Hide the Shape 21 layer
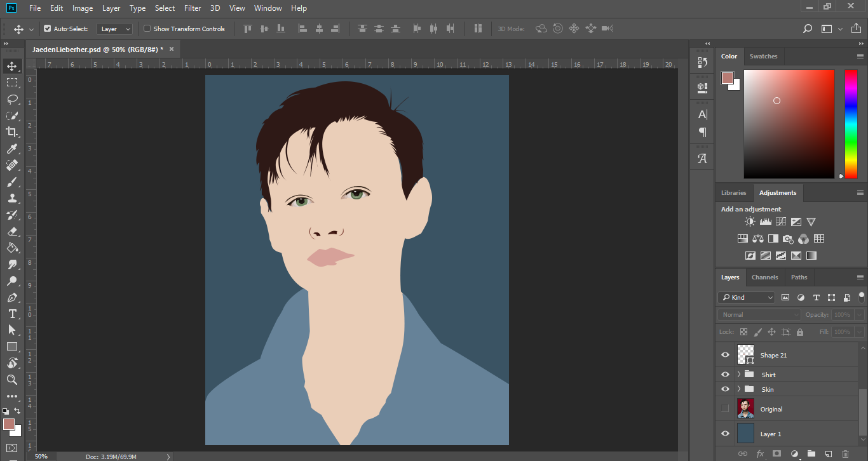 (725, 355)
